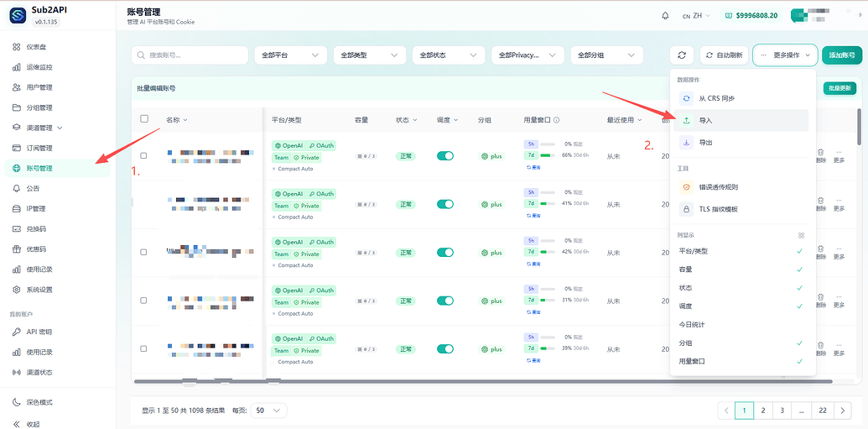This screenshot has height=429, width=868.
Task: Expand the 渠道管理 sidebar group
Action: [58, 128]
